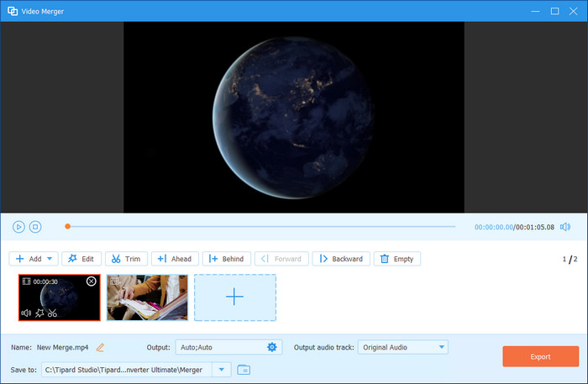Open the Add dropdown arrow
The height and width of the screenshot is (384, 588).
(x=50, y=259)
